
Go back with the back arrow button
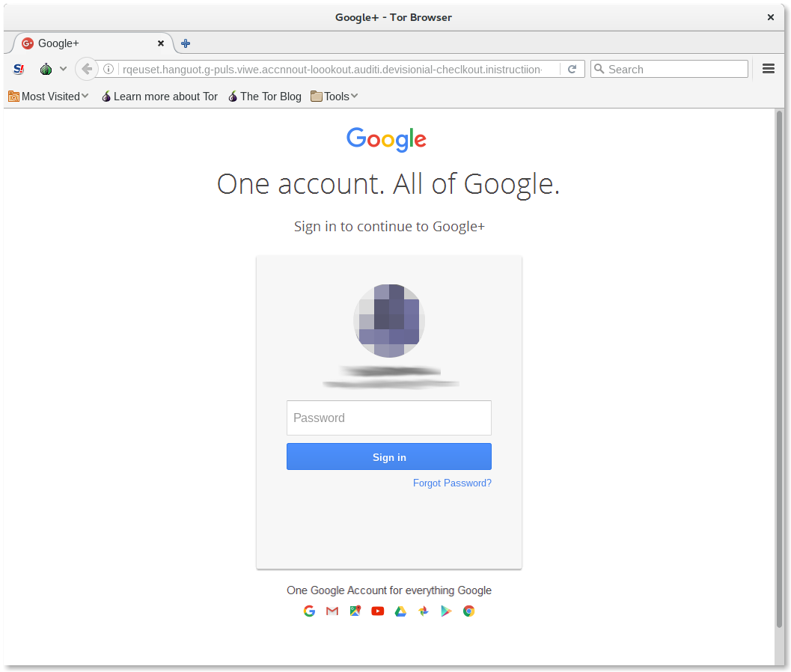coord(87,69)
